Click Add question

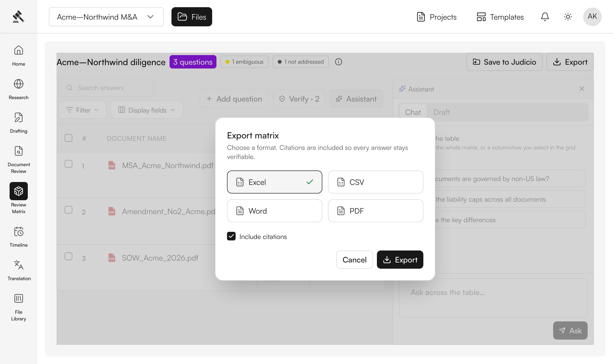234,99
